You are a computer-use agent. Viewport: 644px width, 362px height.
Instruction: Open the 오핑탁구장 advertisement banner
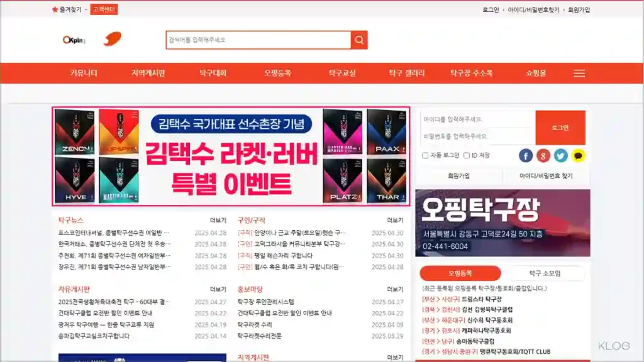click(502, 223)
